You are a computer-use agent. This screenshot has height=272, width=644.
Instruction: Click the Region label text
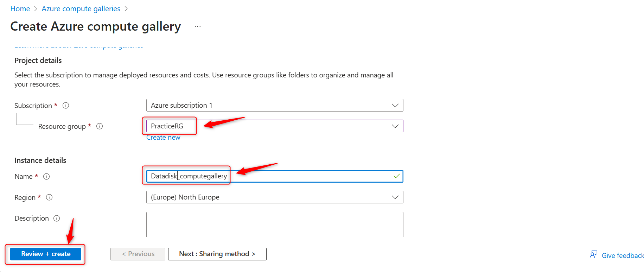pyautogui.click(x=25, y=198)
